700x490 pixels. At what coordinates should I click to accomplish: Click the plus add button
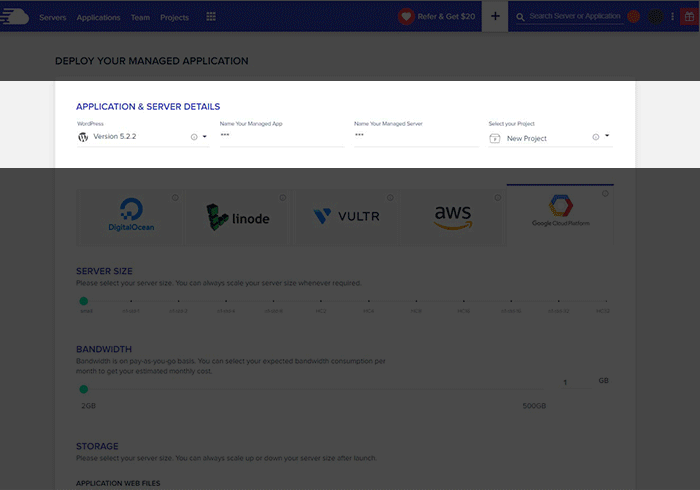(x=495, y=16)
